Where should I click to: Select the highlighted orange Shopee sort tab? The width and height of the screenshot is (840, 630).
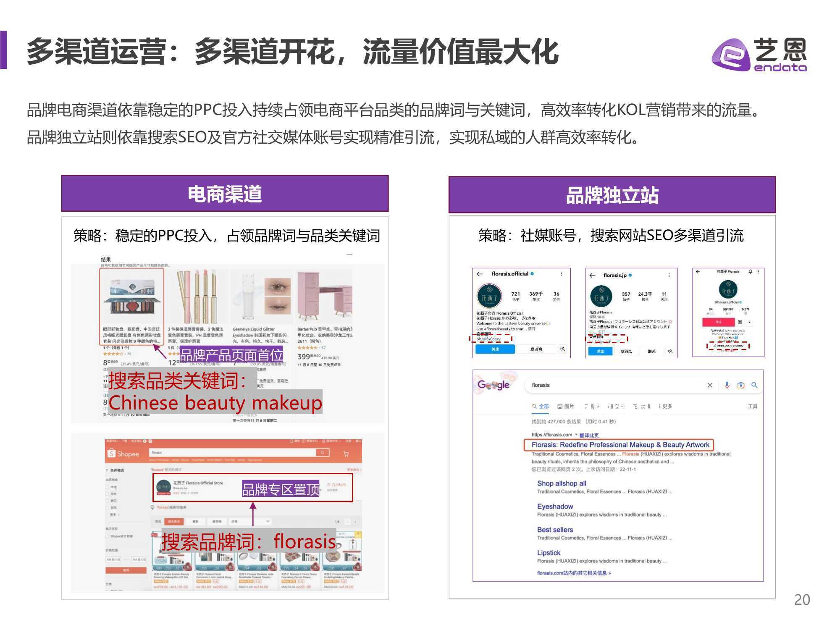(173, 521)
